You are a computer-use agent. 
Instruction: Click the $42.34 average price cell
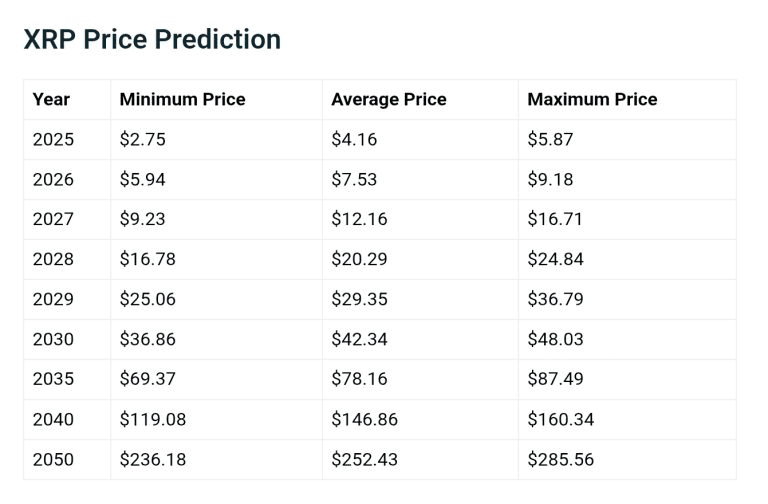359,339
